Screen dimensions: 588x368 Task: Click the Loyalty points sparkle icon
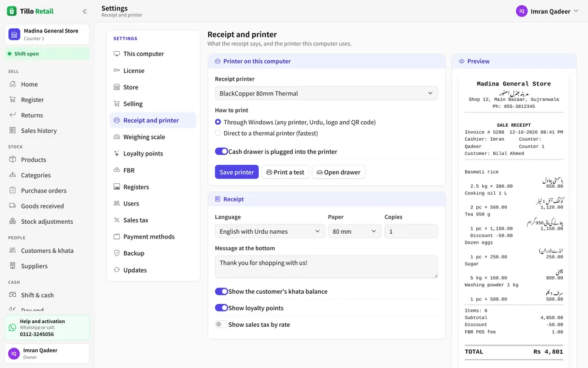point(116,153)
